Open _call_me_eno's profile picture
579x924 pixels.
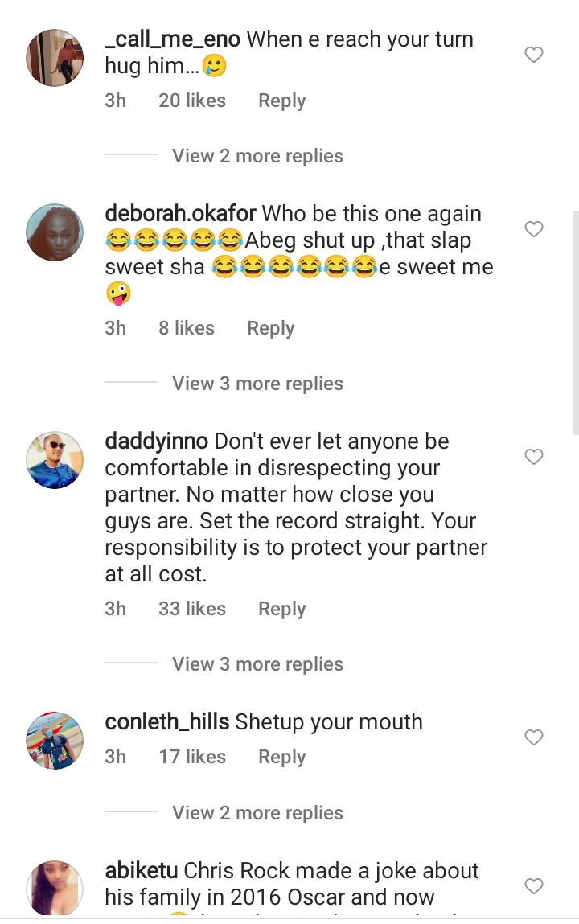(x=55, y=58)
